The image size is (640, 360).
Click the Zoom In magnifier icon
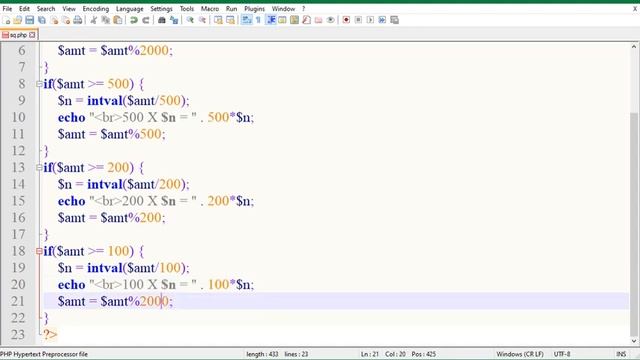pos(190,20)
